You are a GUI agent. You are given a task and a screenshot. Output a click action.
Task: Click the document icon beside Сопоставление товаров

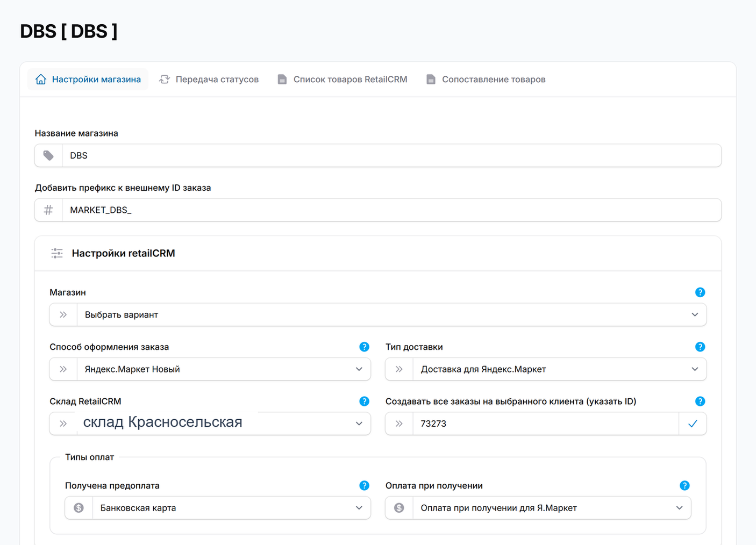[x=431, y=80]
